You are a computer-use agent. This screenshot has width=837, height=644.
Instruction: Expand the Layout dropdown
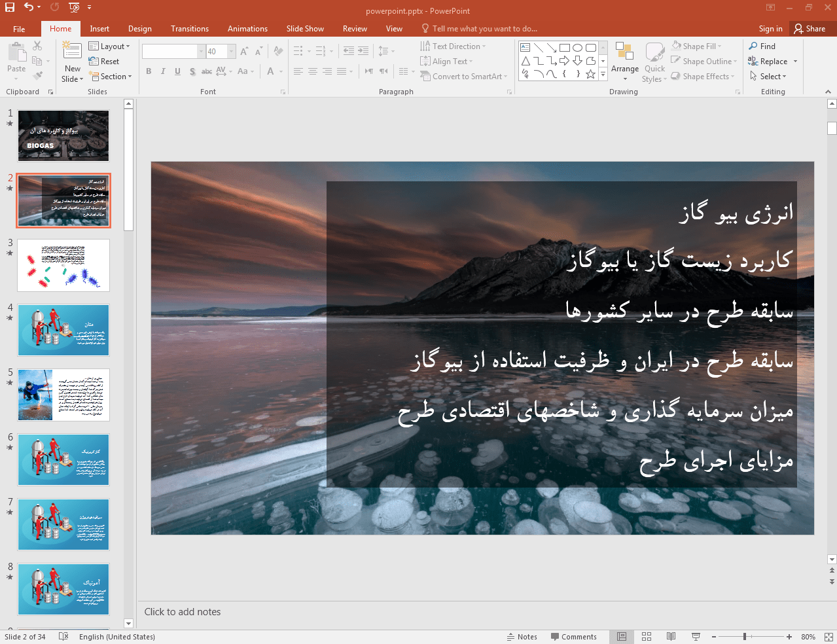click(109, 46)
